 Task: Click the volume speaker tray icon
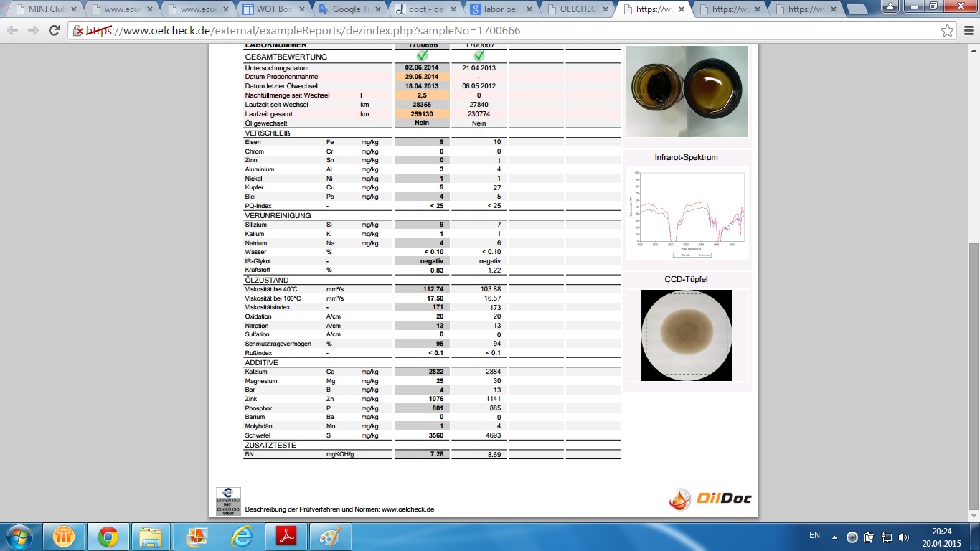(x=903, y=537)
